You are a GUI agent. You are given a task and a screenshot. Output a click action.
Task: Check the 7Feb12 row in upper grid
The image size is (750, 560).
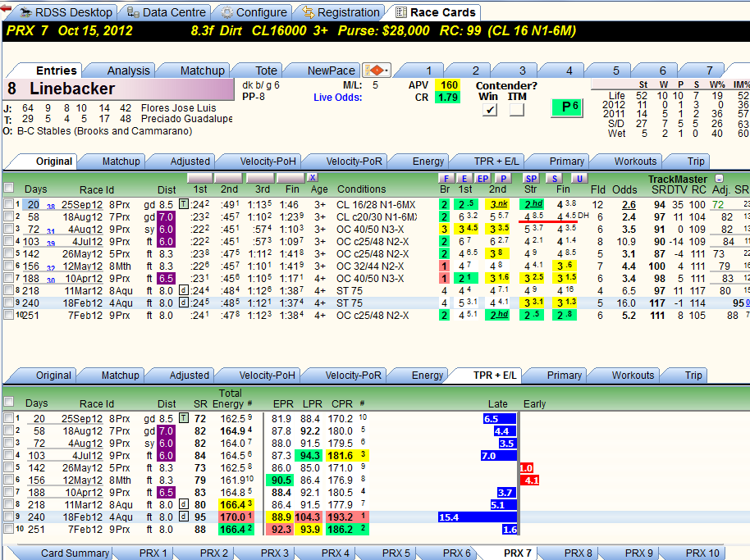tap(8, 316)
